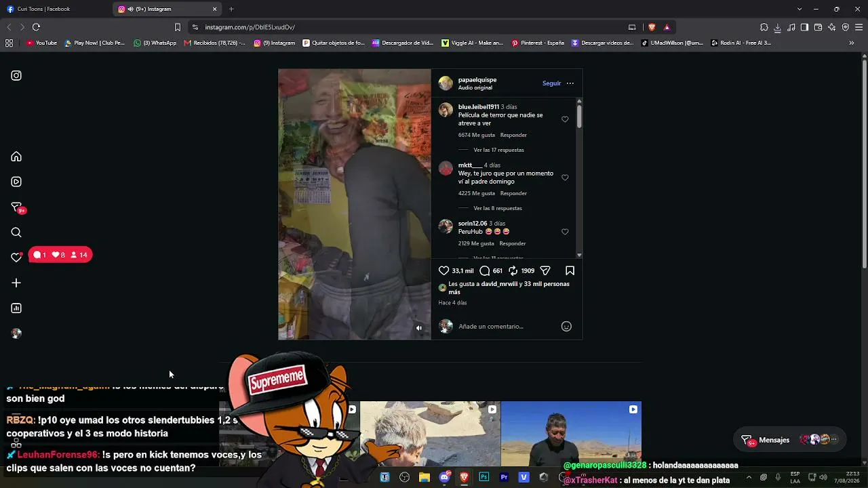Viewport: 868px width, 488px height.
Task: Open the browser extensions puzzle icon
Action: [x=764, y=27]
